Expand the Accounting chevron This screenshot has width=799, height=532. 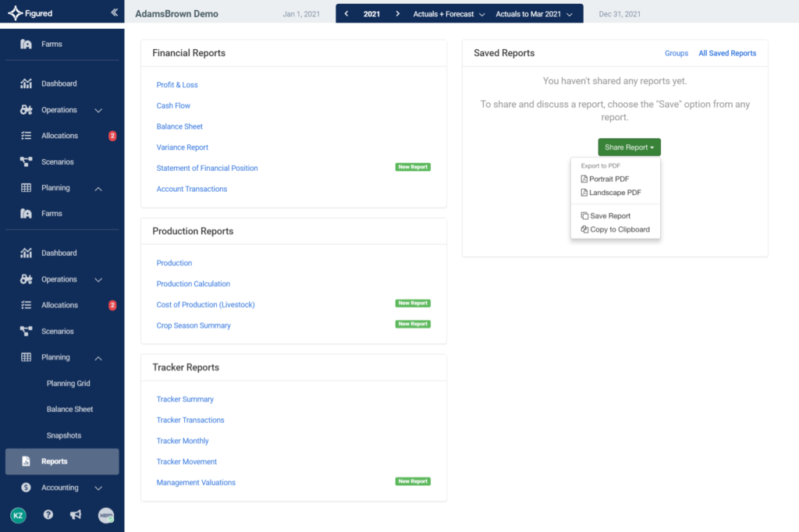click(x=98, y=488)
